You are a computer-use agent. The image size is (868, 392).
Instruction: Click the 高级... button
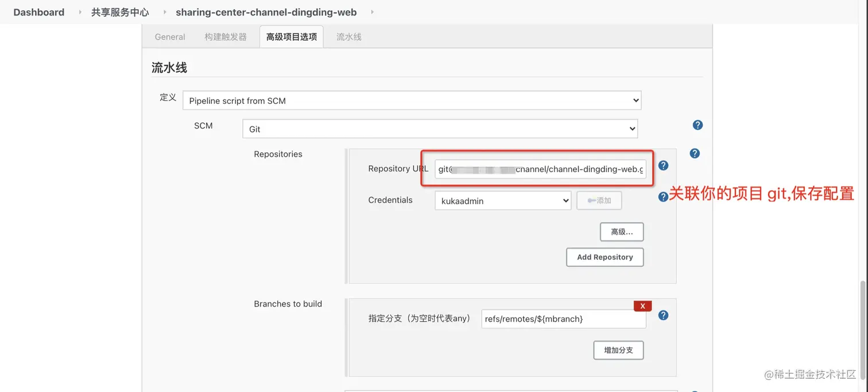[622, 232]
